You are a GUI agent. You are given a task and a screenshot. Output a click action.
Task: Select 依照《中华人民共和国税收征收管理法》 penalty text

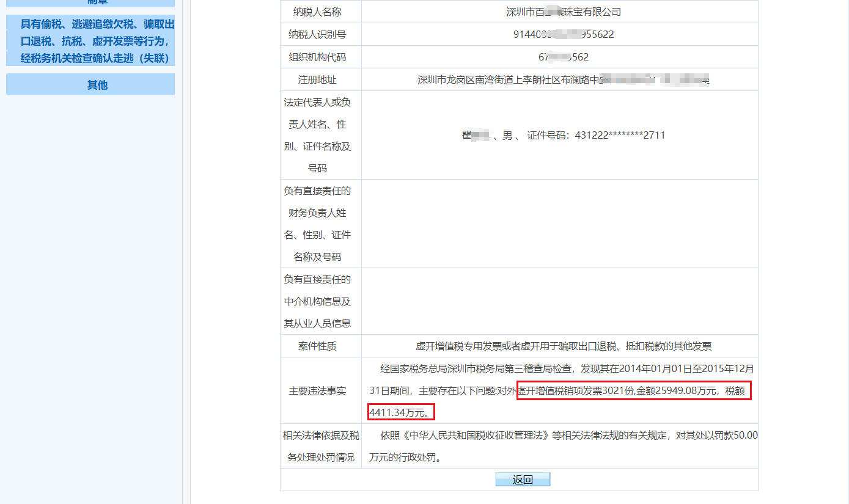coord(569,436)
